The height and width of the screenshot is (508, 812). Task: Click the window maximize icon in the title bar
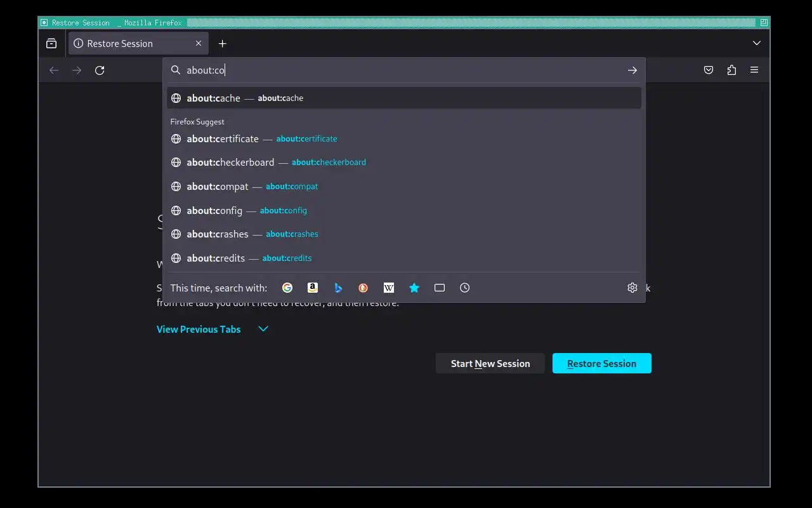(764, 22)
